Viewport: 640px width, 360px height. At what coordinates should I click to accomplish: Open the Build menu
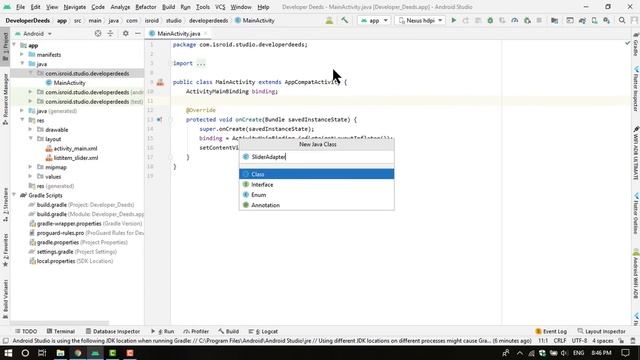pos(168,7)
